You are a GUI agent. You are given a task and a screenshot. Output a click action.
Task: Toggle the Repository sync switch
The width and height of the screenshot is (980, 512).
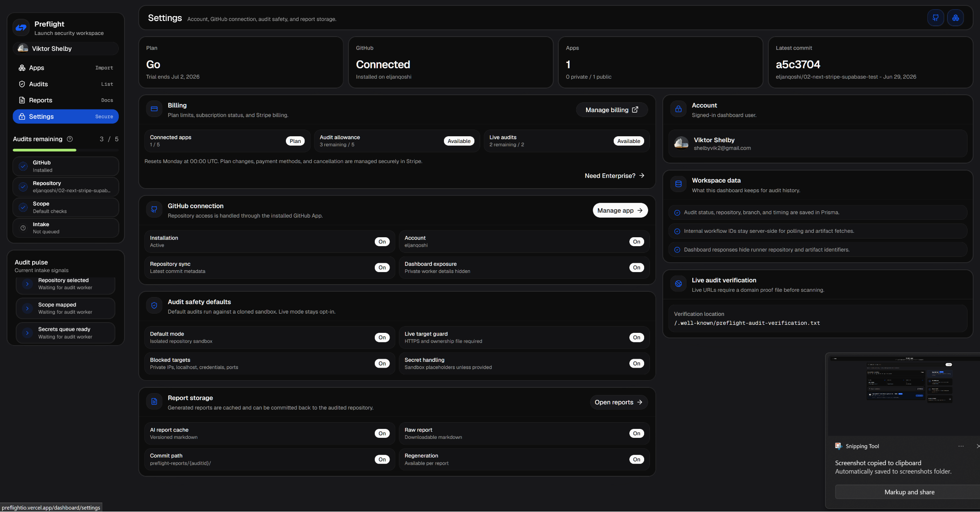click(x=382, y=268)
